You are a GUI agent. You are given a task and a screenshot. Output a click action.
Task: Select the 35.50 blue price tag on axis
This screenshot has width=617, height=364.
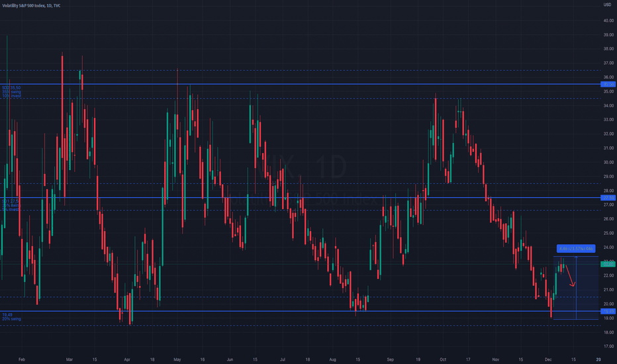[608, 84]
